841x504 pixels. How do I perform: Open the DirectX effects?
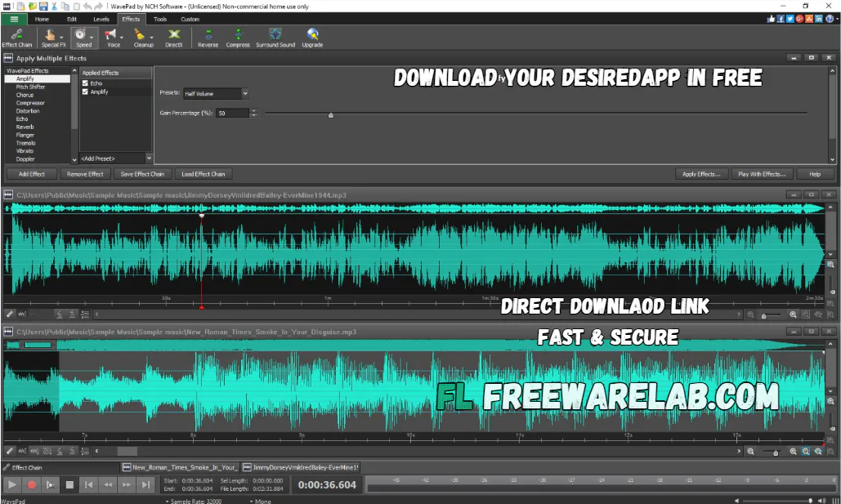point(174,38)
